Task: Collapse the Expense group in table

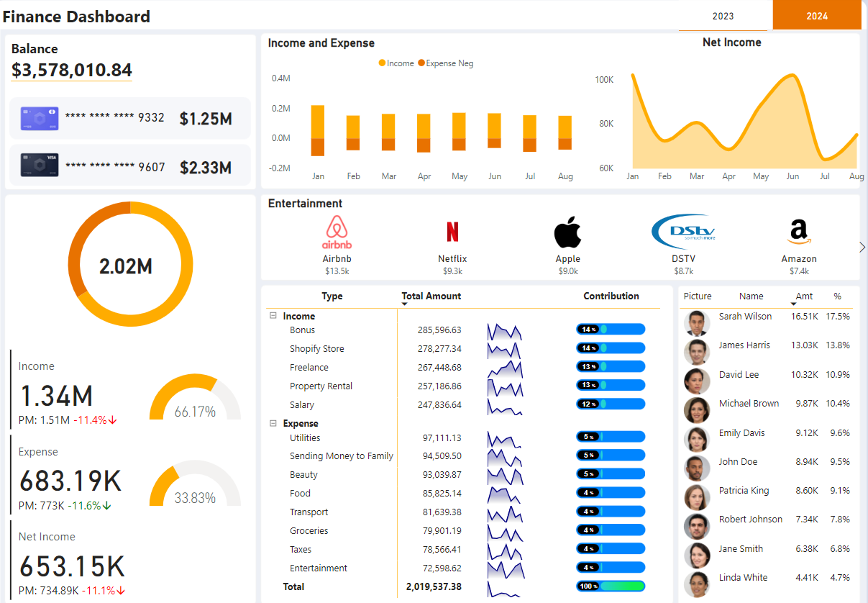Action: [273, 424]
